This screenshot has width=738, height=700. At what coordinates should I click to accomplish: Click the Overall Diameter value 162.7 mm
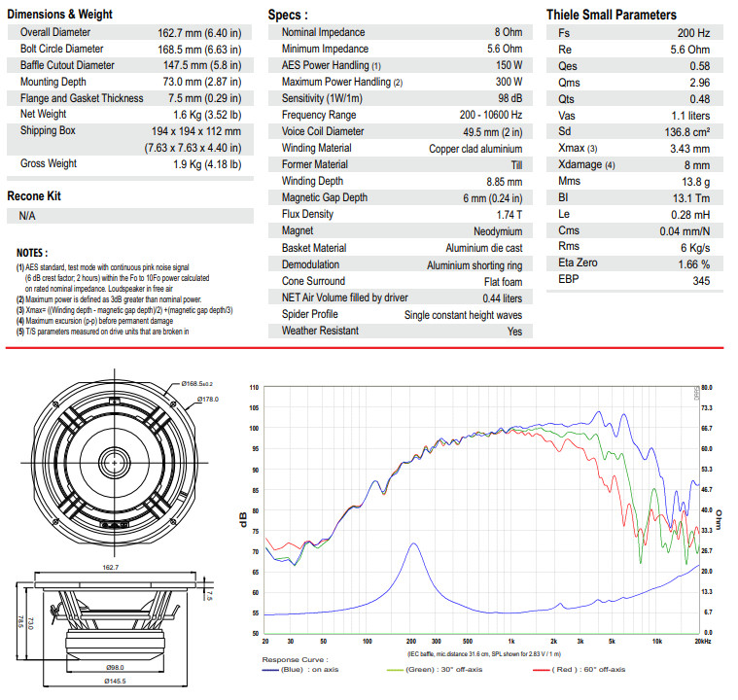[x=199, y=33]
